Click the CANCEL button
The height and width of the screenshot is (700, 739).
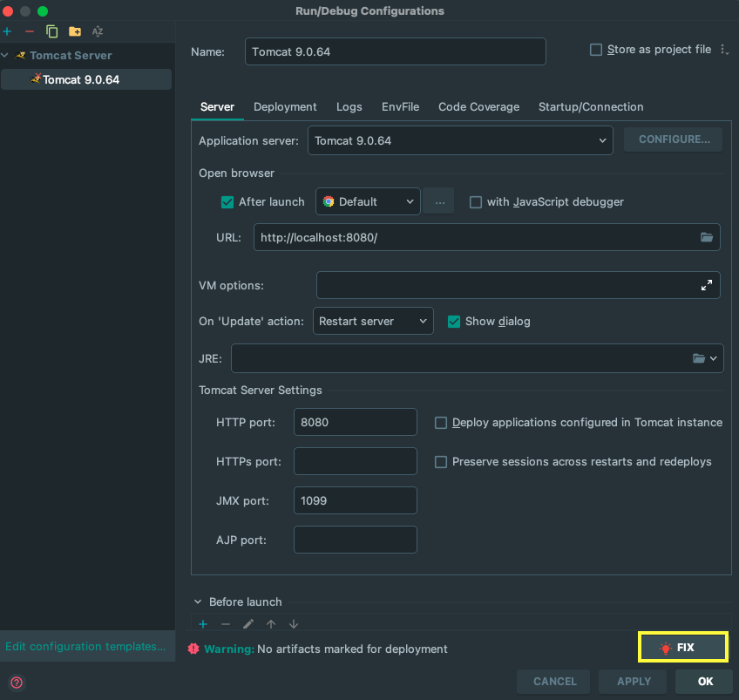(x=553, y=682)
